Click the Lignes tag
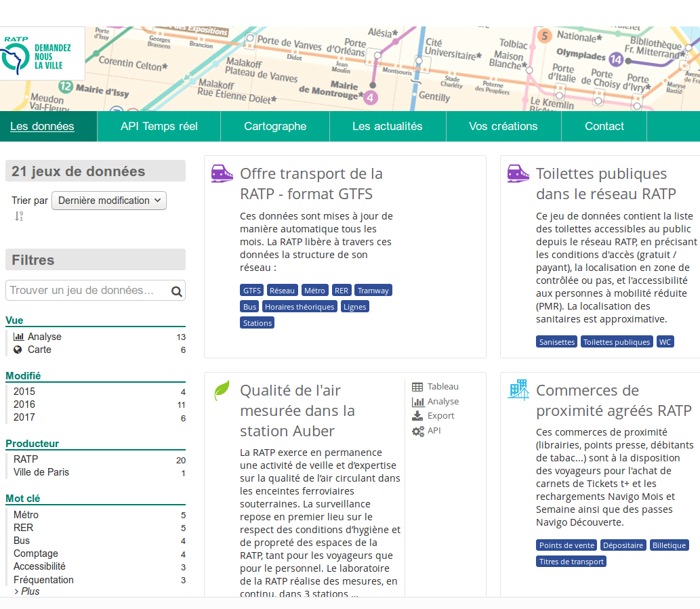The image size is (700, 609). click(355, 306)
